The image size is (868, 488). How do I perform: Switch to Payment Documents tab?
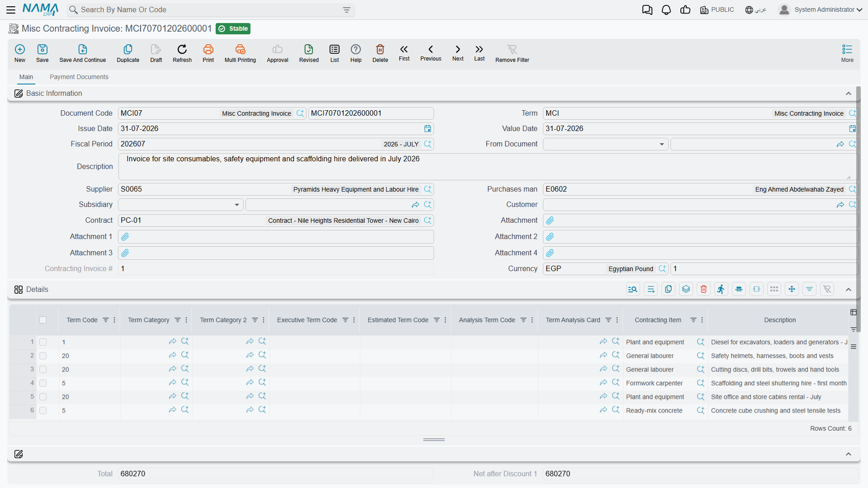79,77
